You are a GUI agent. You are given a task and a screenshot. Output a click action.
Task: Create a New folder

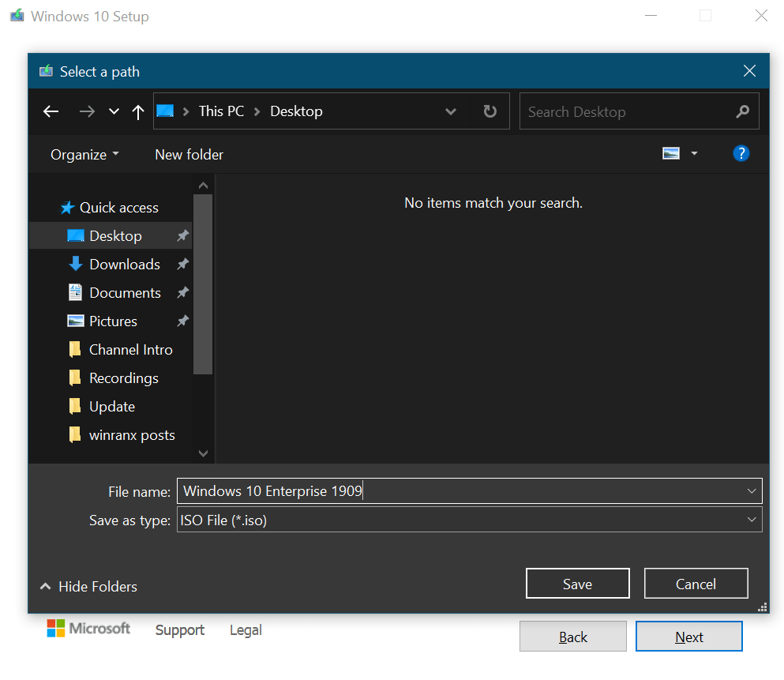pyautogui.click(x=189, y=155)
